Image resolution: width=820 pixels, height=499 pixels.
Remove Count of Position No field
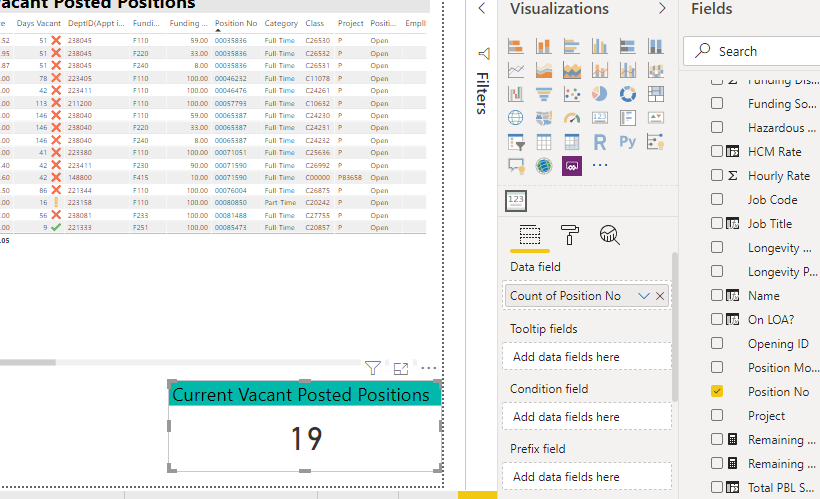[x=660, y=296]
